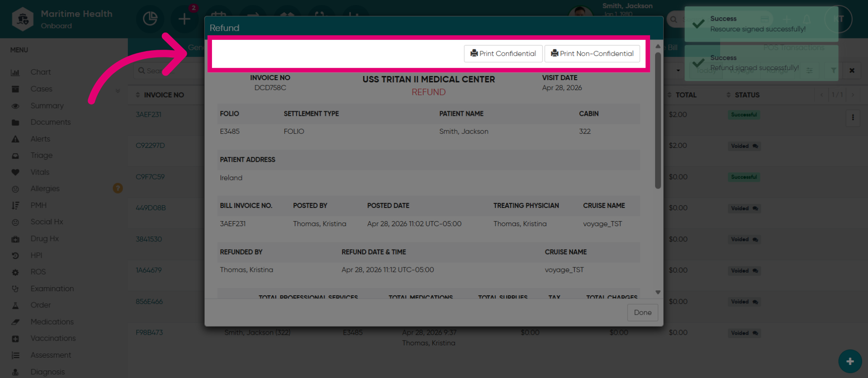Click comment icon on C92297D Voided status

755,146
